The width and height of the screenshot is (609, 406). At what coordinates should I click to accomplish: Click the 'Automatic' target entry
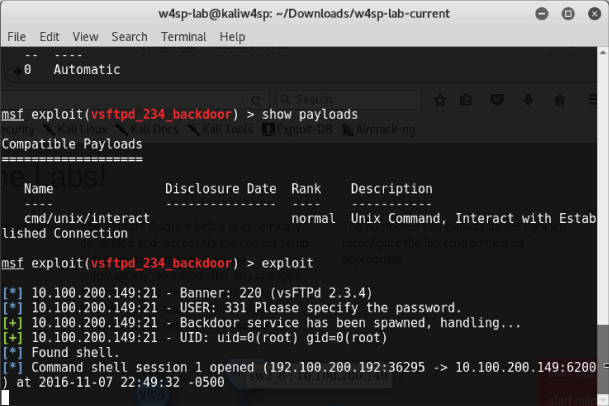(x=87, y=70)
